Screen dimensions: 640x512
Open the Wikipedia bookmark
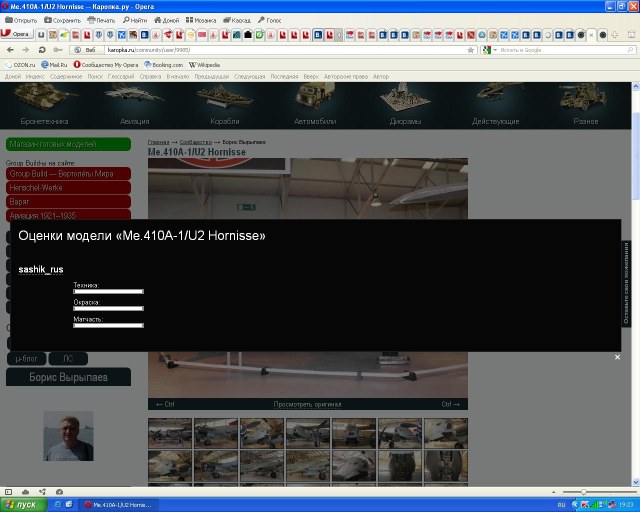[204, 65]
